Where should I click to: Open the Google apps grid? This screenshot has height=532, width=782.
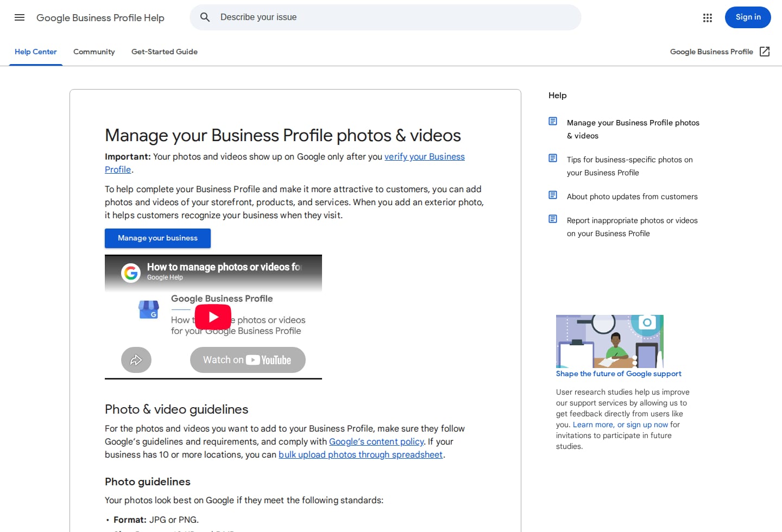(707, 18)
